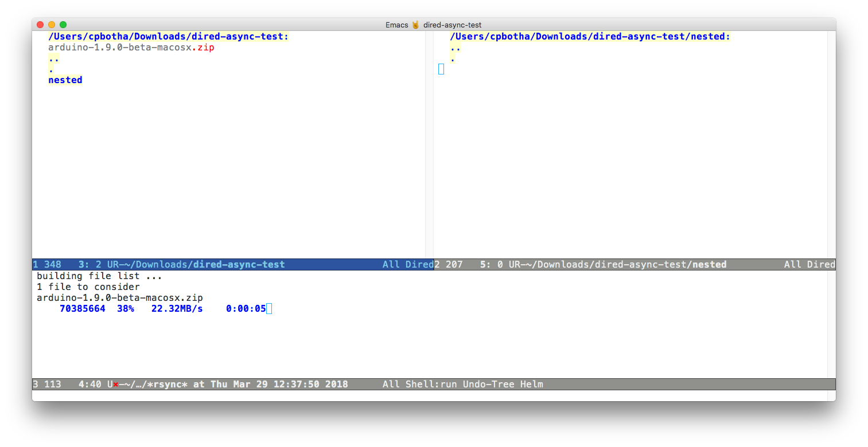Click the green zoom traffic light button
The width and height of the screenshot is (868, 447).
(x=63, y=25)
